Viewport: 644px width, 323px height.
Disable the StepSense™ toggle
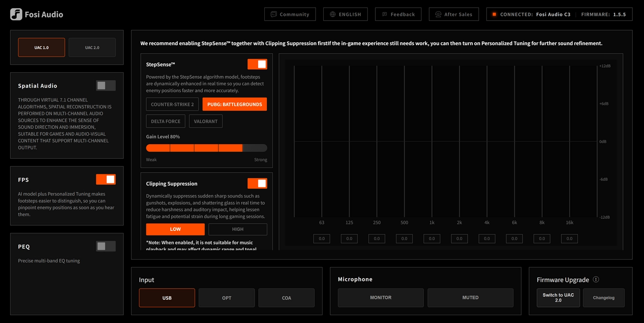click(257, 64)
